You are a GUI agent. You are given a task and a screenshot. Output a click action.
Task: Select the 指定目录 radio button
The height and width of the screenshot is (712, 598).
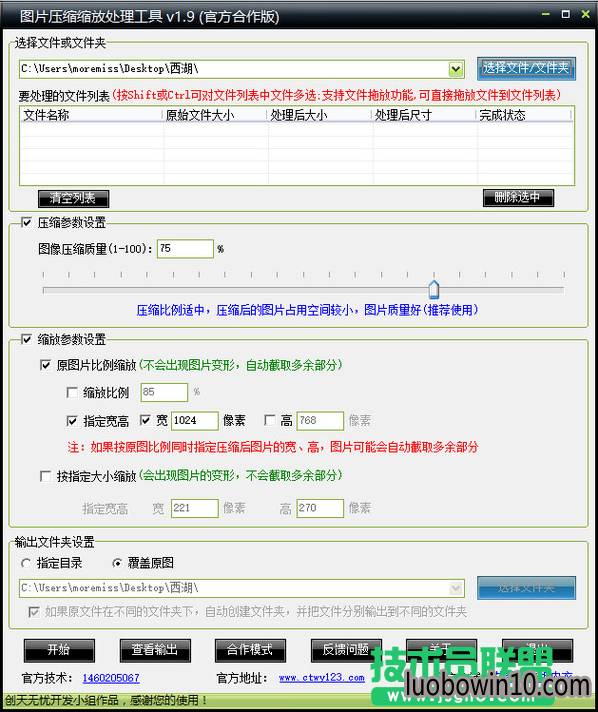26,564
